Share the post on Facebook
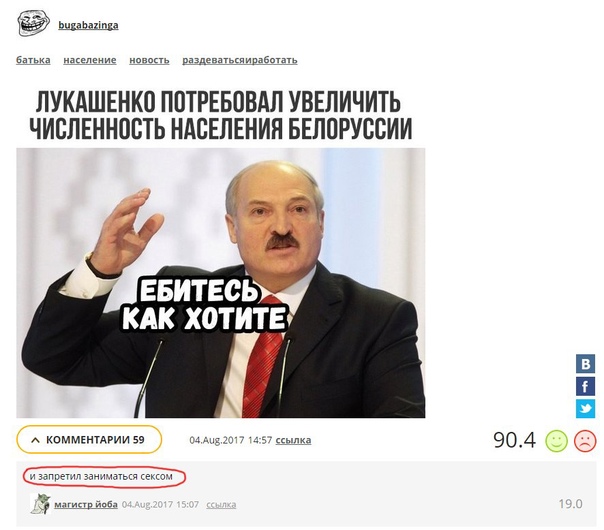Image resolution: width=604 pixels, height=530 pixels. click(586, 386)
